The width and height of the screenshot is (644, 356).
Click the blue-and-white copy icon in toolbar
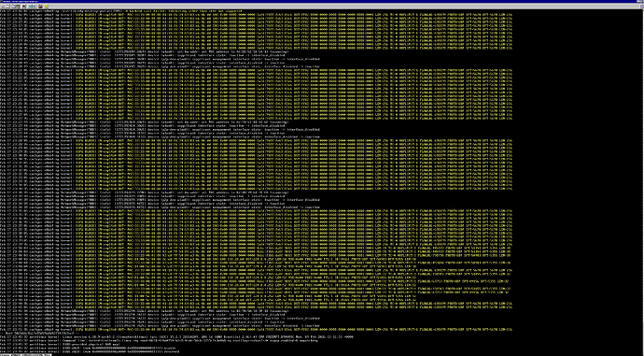[14, 7]
